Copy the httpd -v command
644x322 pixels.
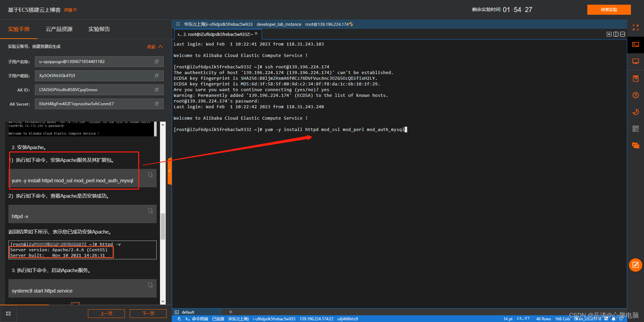coord(150,210)
